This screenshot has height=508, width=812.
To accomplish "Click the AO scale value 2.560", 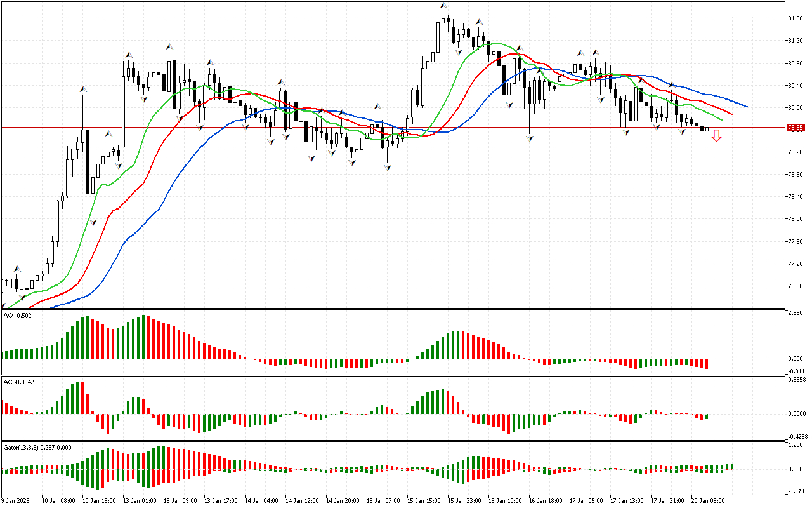I will tap(796, 314).
